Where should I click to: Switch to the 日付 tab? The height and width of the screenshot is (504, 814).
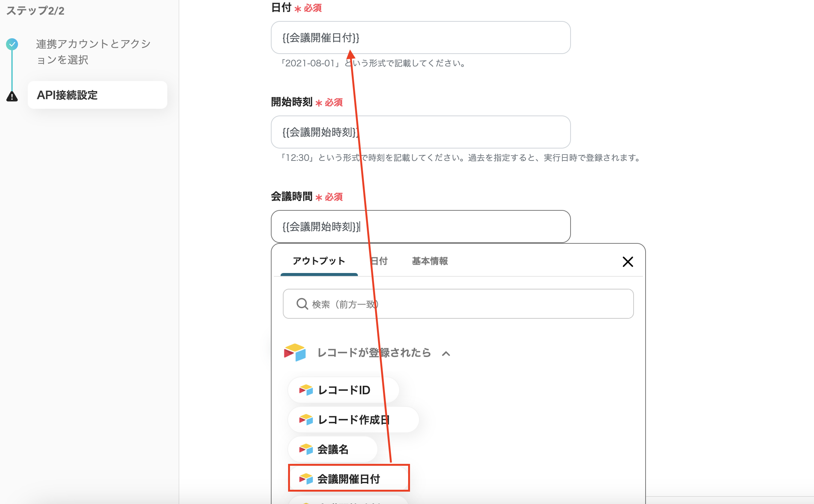point(379,261)
